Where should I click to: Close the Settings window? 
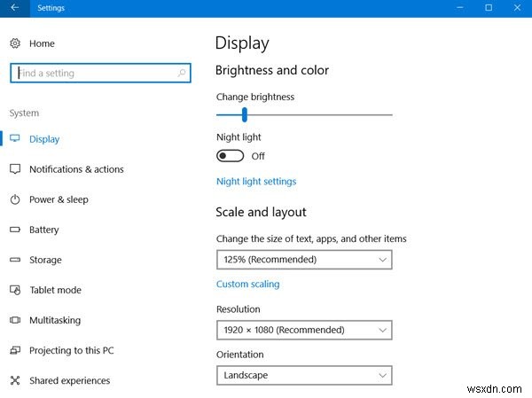click(517, 7)
